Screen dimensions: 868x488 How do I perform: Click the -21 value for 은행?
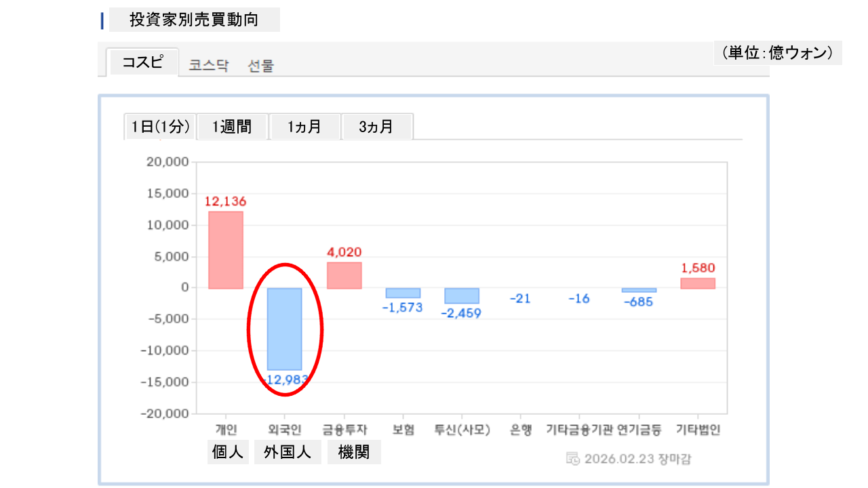click(520, 298)
